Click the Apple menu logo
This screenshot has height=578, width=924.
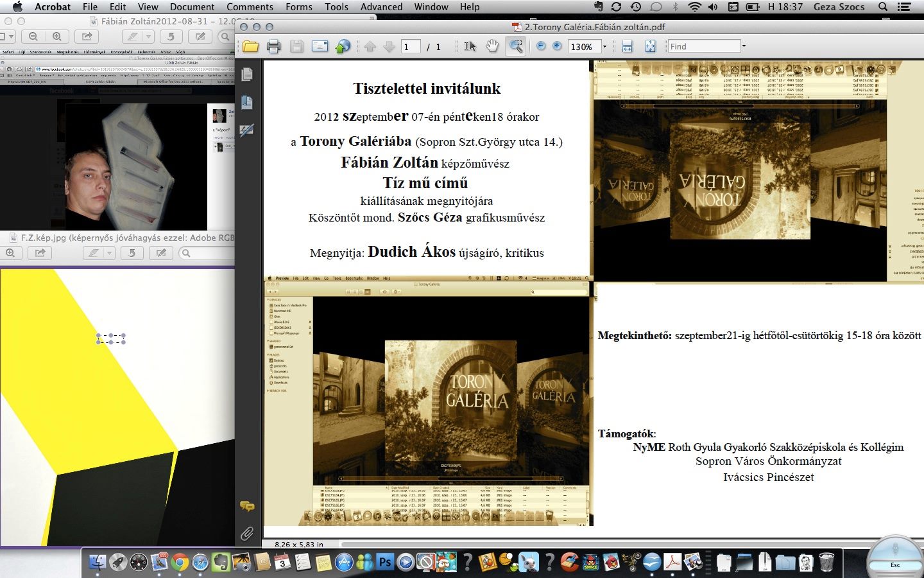click(x=17, y=6)
